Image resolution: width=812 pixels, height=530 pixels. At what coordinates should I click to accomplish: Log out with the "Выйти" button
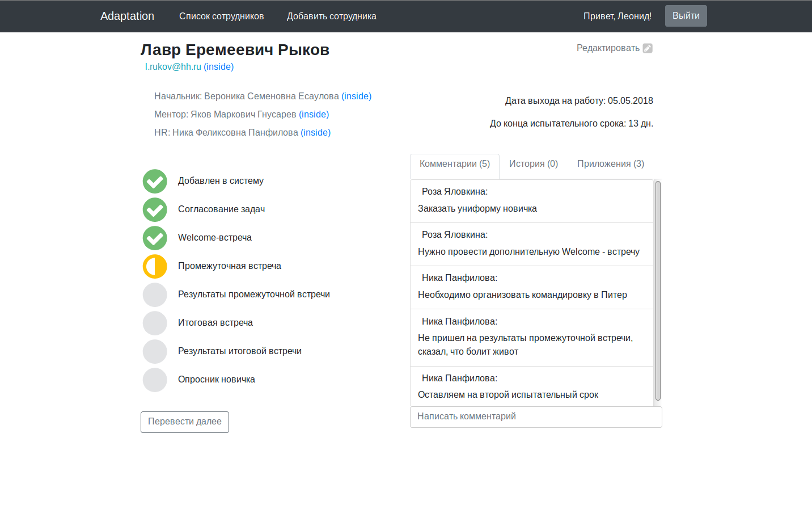pos(686,16)
